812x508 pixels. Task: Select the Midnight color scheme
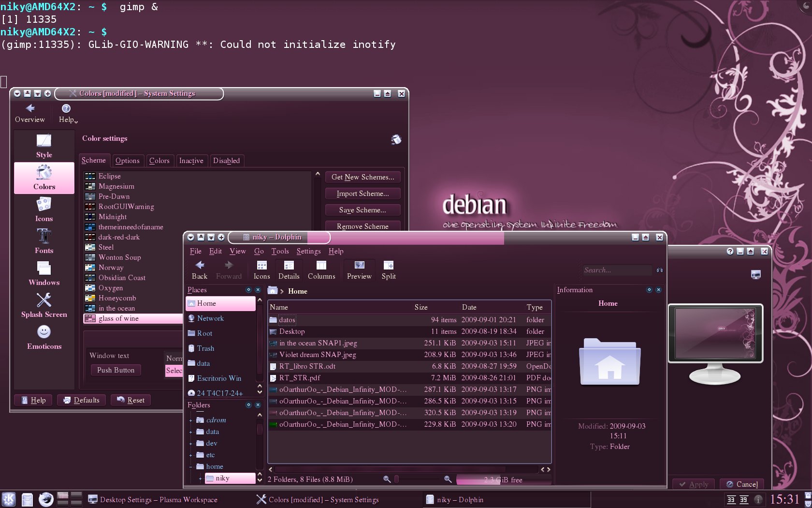(198, 217)
